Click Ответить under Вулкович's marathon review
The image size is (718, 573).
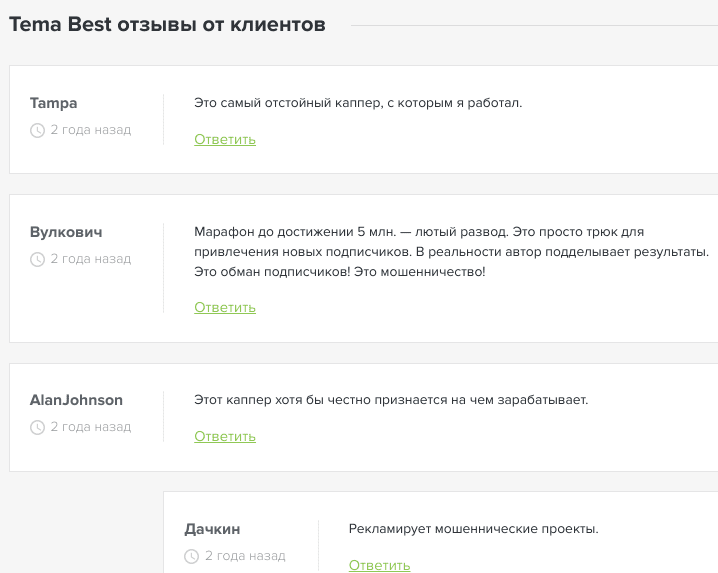[225, 307]
